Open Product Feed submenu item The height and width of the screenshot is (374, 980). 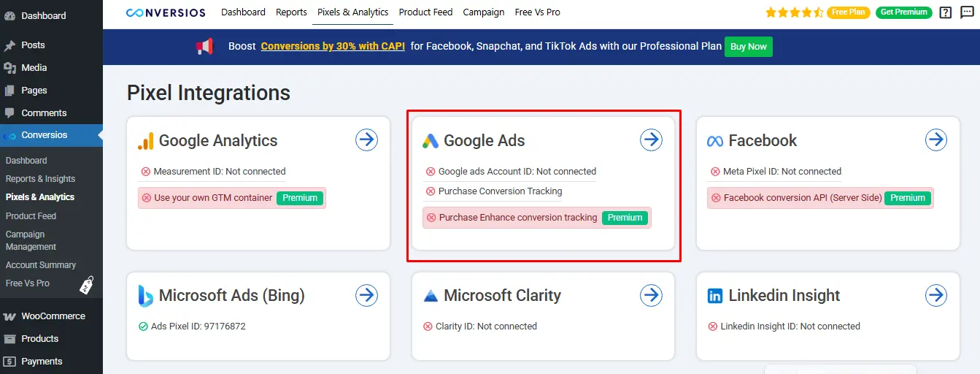click(x=31, y=216)
